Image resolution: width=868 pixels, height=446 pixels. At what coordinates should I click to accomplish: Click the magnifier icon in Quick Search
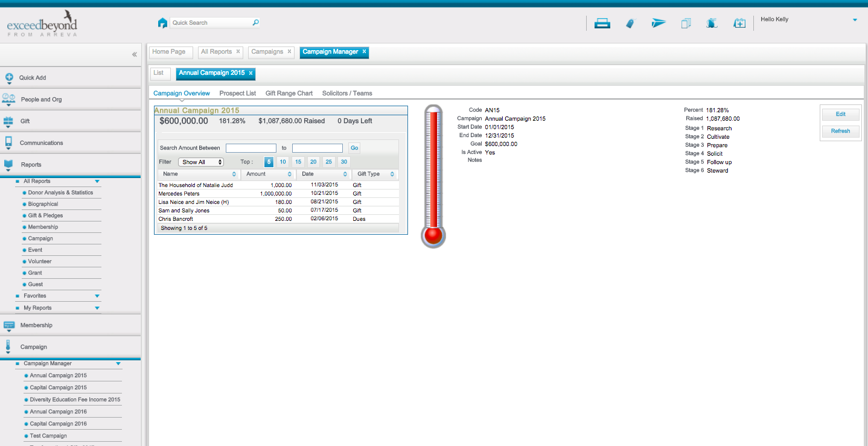[255, 23]
